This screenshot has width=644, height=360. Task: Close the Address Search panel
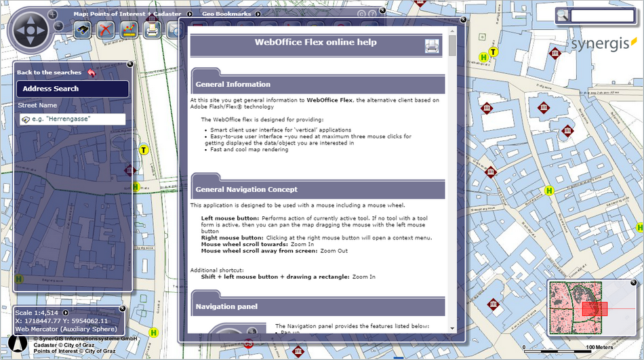(130, 64)
